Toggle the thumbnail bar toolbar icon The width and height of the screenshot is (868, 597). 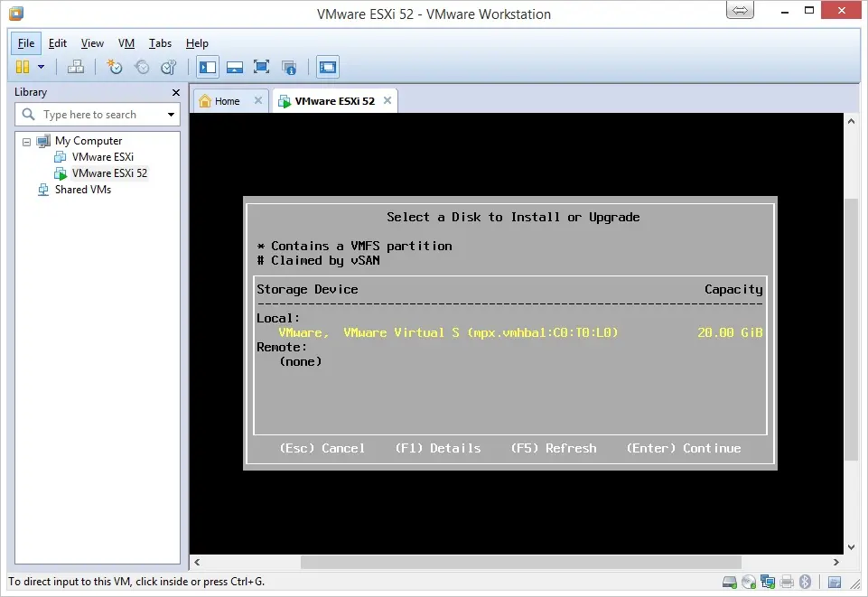coord(235,68)
